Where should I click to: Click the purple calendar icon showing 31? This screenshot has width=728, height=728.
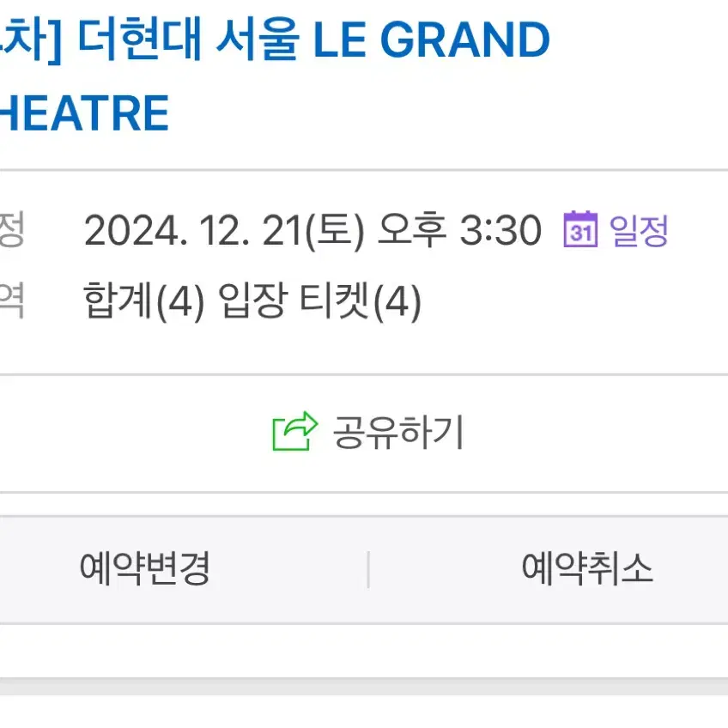580,229
